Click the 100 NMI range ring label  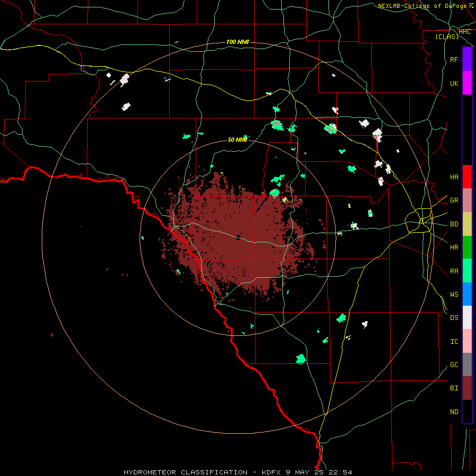click(237, 42)
